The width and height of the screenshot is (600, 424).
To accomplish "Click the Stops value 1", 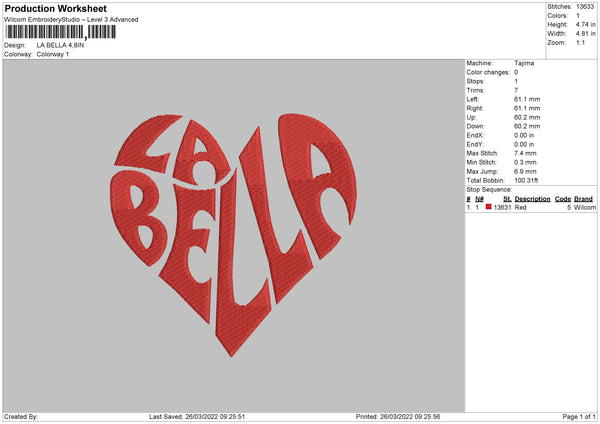I will pos(516,82).
